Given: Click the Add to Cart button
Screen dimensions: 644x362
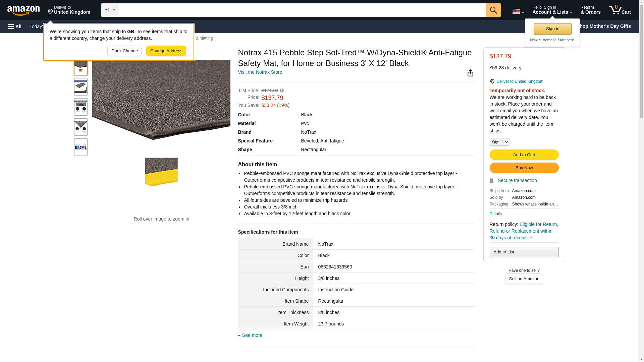Looking at the screenshot, I should (524, 155).
